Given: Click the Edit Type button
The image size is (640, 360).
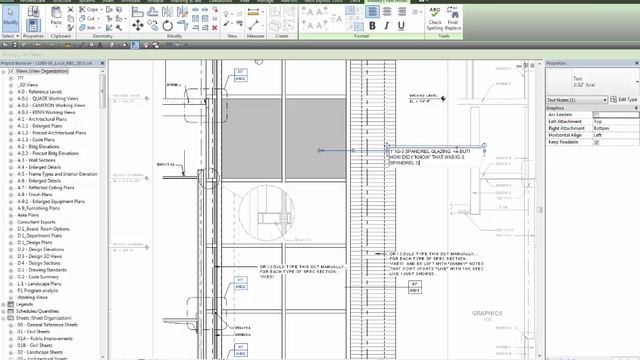Looking at the screenshot, I should point(624,100).
